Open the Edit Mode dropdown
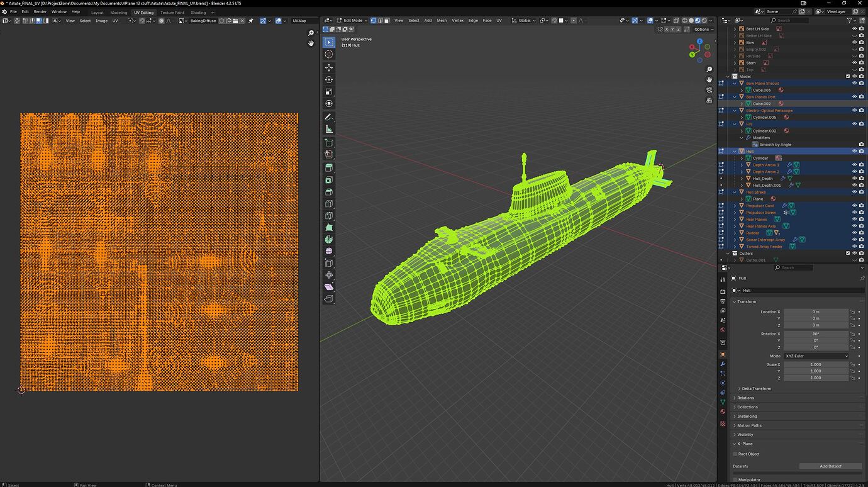Viewport: 868px width, 487px height. coord(352,21)
